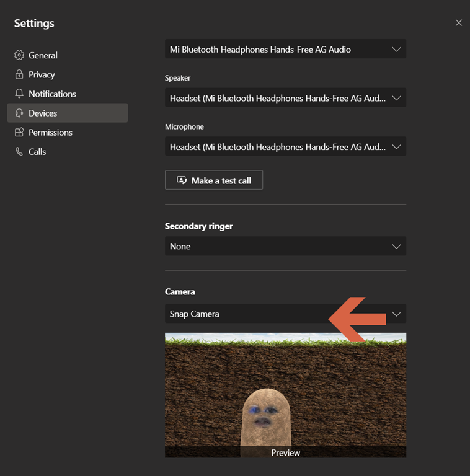Open the Snap Camera dropdown chevron
Screen dimensions: 470x476
pos(396,314)
